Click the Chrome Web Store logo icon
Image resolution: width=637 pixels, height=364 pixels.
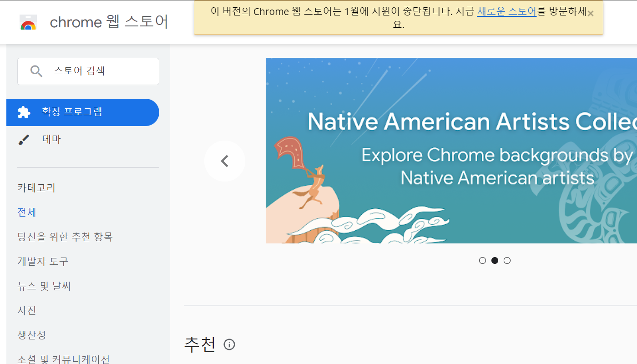[x=28, y=22]
